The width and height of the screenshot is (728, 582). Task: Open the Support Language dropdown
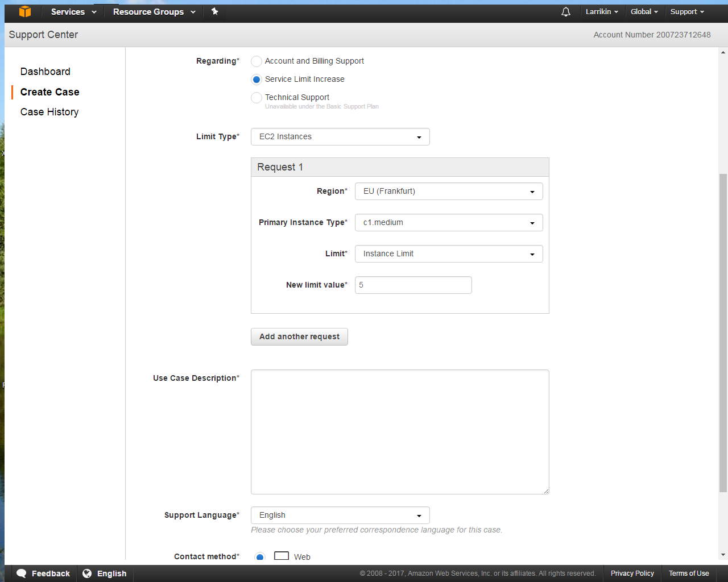pyautogui.click(x=340, y=516)
